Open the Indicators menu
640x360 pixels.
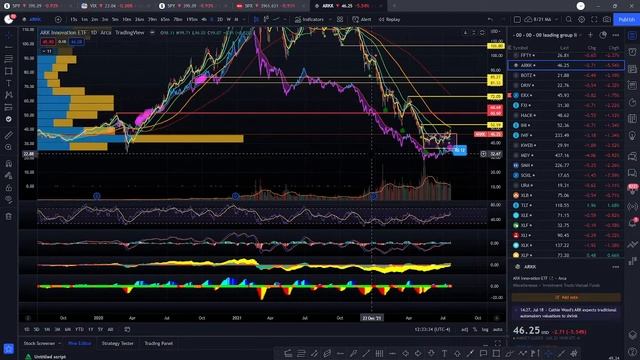(x=309, y=19)
